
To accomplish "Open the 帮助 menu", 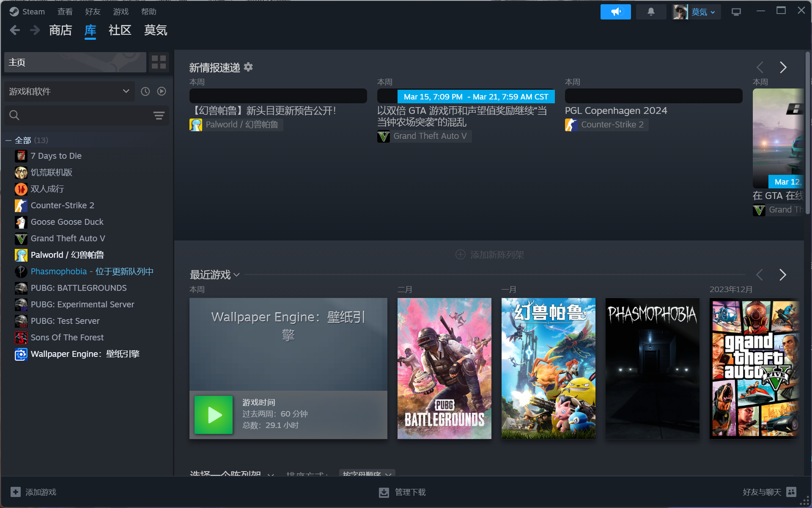I will (148, 11).
